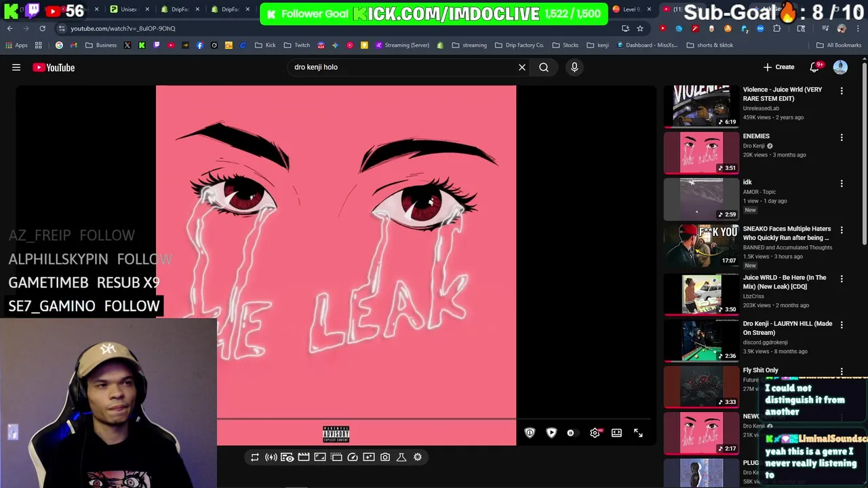Open title link Juice WRLD - Be Here
Image resolution: width=868 pixels, height=488 pixels.
785,282
